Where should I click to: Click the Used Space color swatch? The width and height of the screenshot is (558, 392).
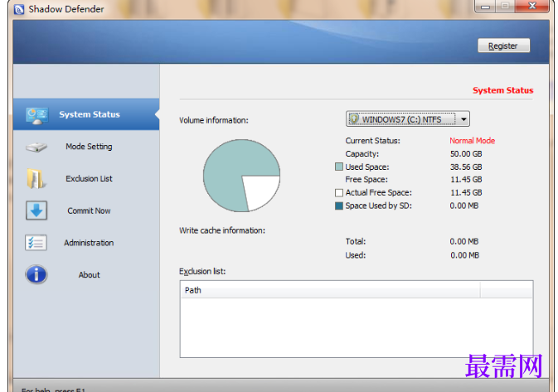tap(339, 167)
